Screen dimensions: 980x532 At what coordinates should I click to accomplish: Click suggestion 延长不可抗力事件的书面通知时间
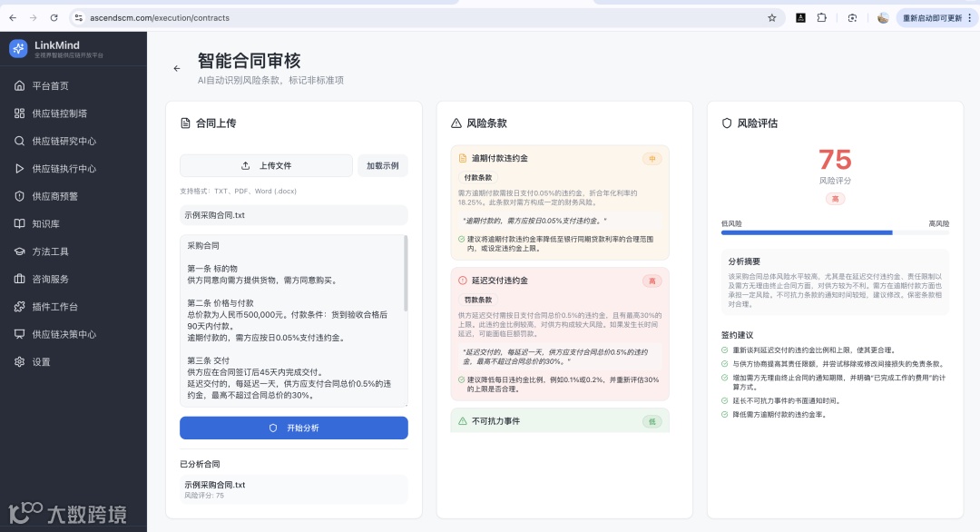[x=786, y=400]
